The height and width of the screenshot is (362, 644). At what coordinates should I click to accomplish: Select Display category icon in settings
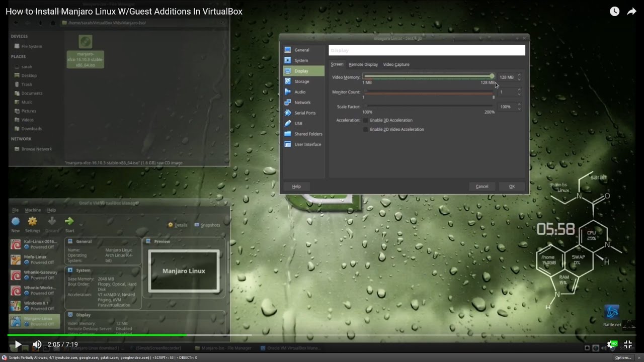point(288,71)
